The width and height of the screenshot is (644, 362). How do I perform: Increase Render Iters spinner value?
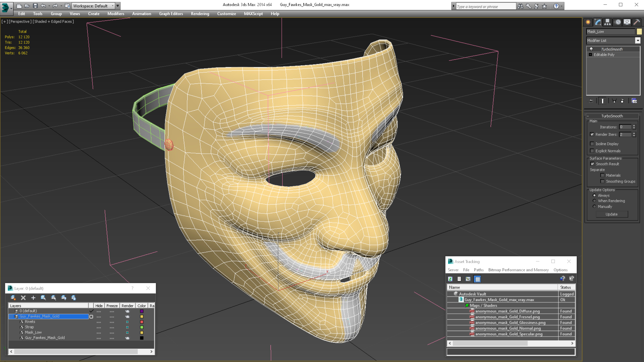634,133
